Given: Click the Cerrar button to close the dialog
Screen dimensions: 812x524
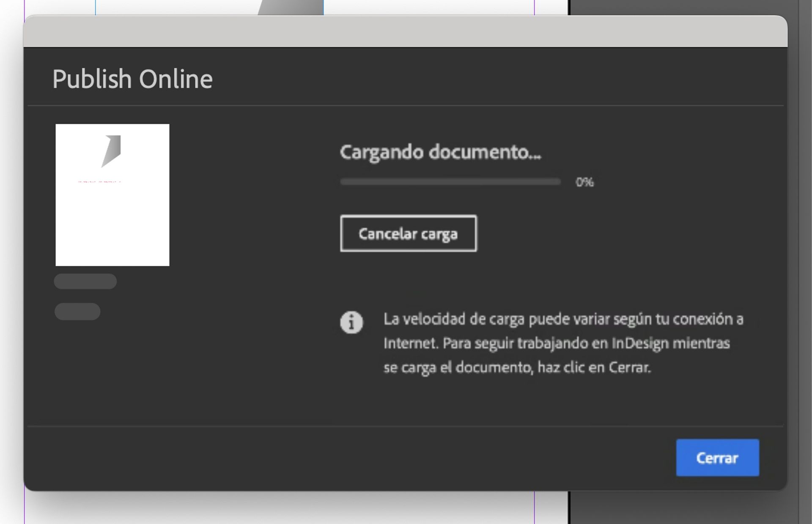Looking at the screenshot, I should pos(717,458).
